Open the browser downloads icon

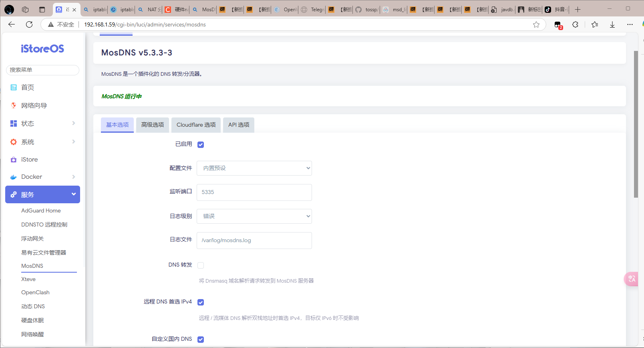point(612,24)
